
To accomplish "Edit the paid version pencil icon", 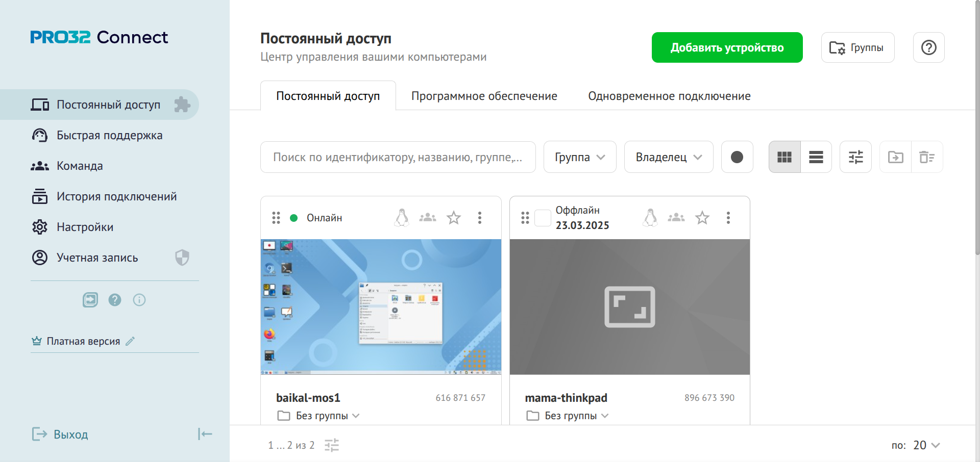I will click(130, 341).
